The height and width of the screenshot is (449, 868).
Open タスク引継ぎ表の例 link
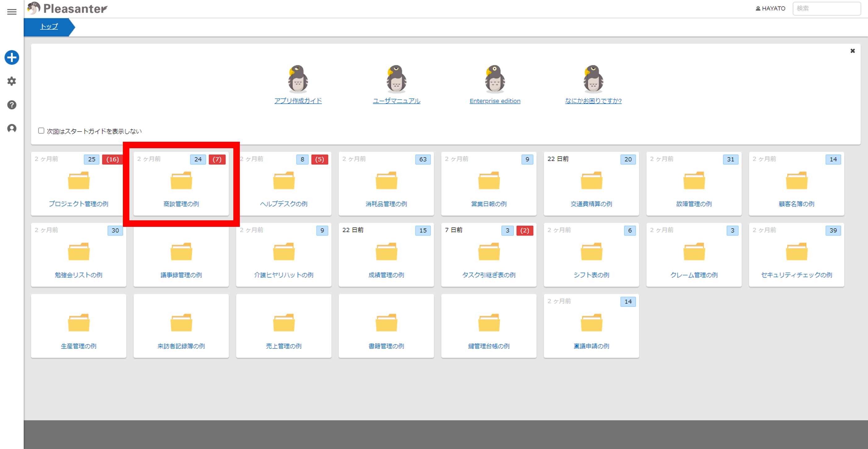point(489,275)
